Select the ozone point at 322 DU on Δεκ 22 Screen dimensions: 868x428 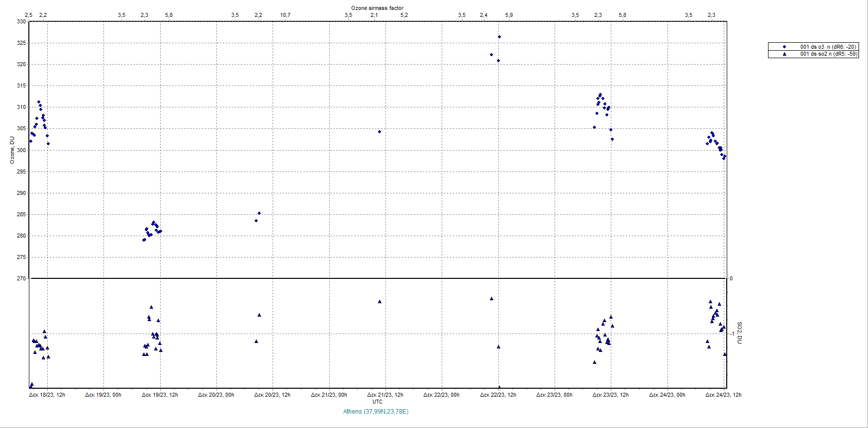coord(491,55)
